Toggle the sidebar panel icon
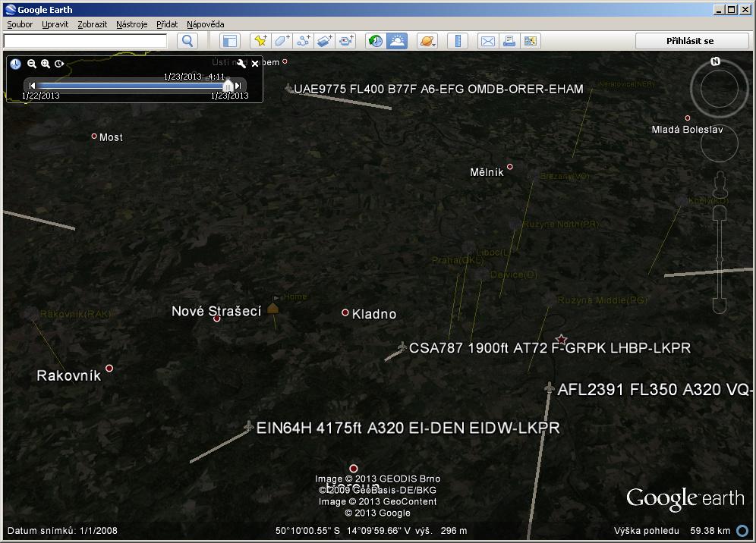 coord(230,41)
